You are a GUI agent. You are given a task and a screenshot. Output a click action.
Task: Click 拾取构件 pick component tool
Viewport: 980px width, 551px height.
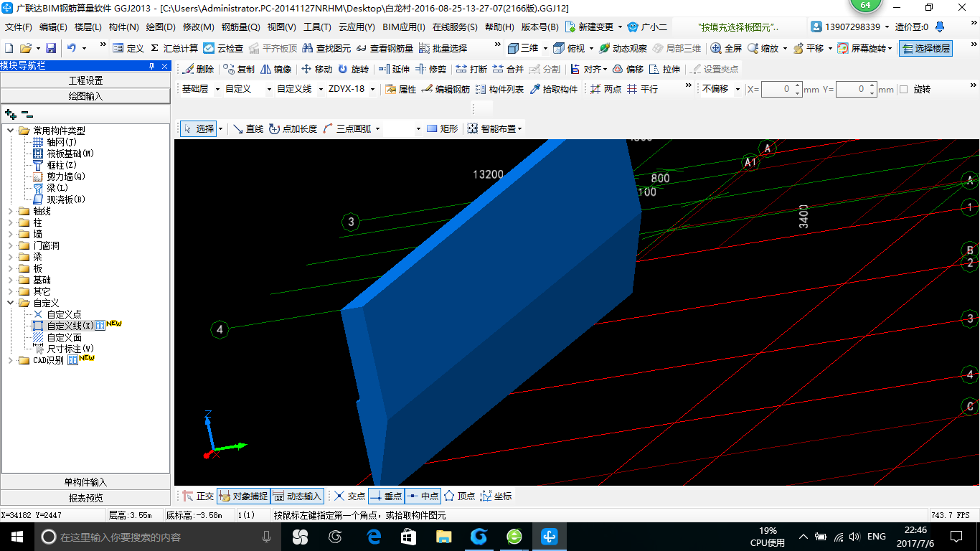553,89
